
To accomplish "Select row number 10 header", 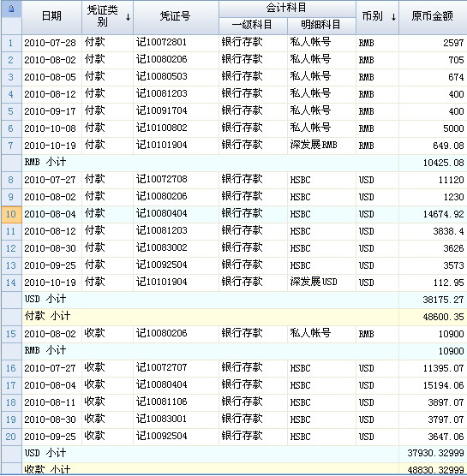I will pyautogui.click(x=11, y=214).
